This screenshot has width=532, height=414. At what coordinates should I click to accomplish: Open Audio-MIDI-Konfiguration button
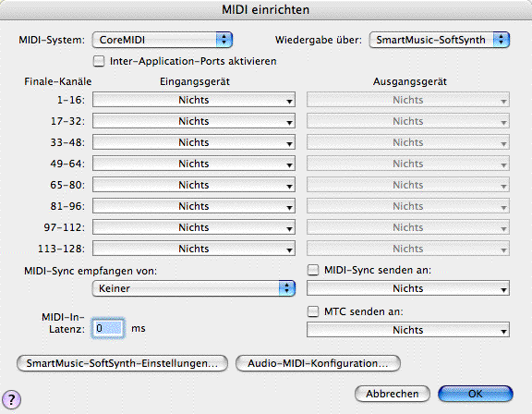[318, 363]
